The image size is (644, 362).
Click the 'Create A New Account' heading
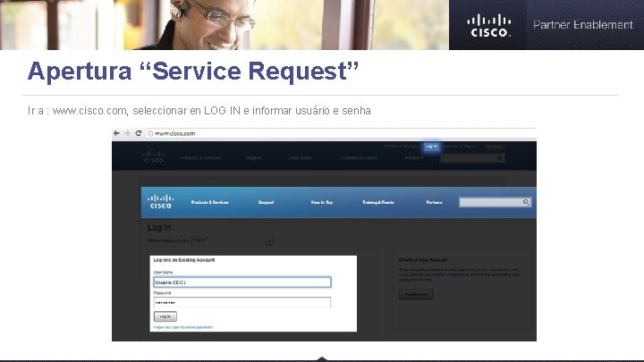coord(423,260)
